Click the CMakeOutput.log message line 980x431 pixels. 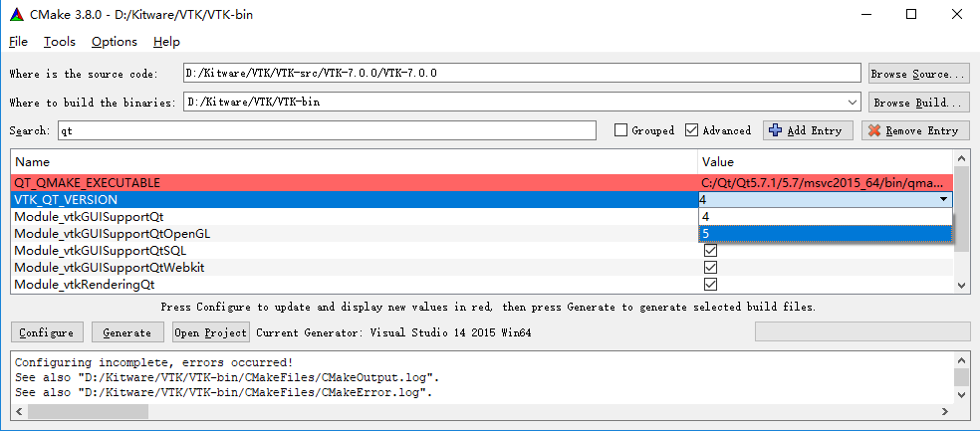(x=227, y=378)
